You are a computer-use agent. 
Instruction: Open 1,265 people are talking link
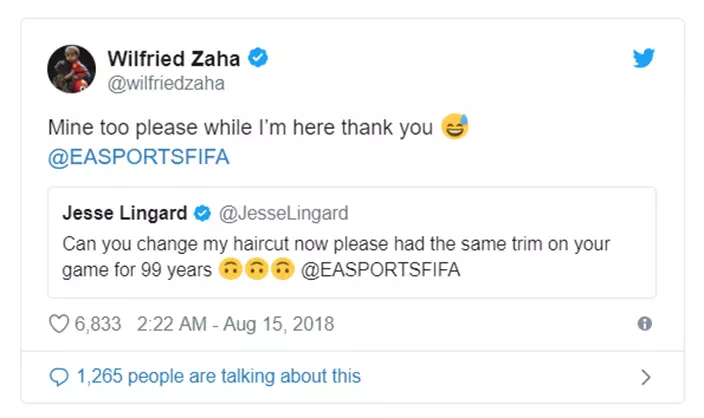[x=217, y=377]
